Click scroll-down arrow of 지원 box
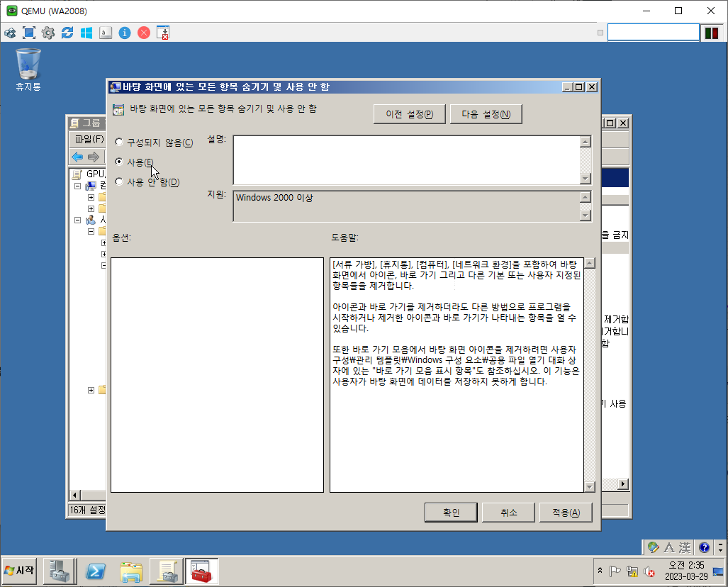728x587 pixels. click(x=586, y=216)
